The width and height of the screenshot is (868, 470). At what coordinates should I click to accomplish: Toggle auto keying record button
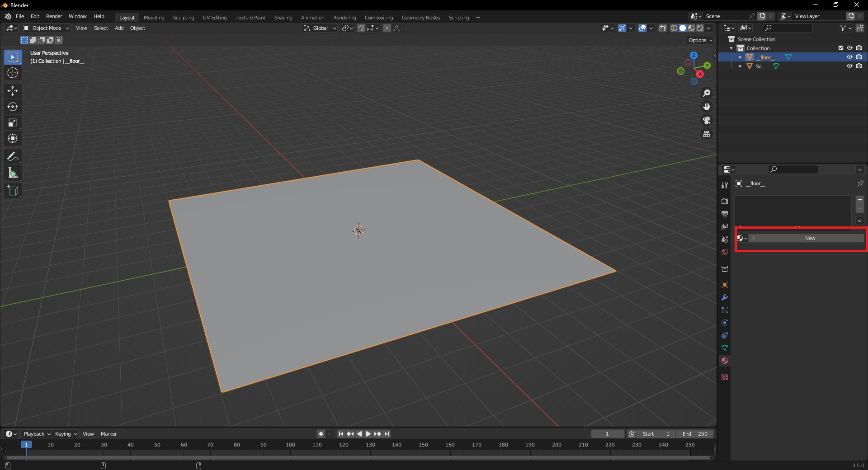point(321,434)
